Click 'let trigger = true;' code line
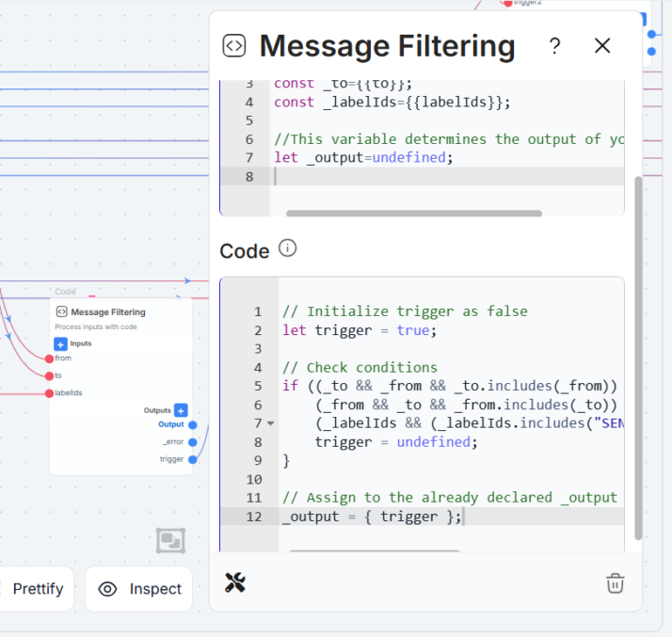This screenshot has height=637, width=672. click(360, 330)
